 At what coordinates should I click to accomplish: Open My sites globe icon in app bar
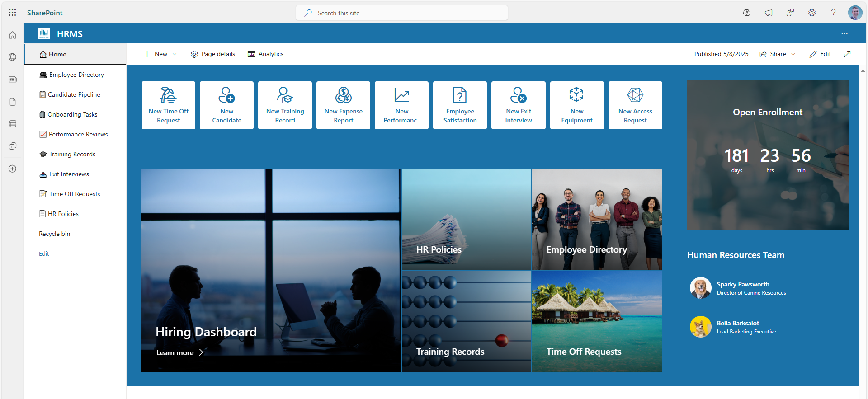pos(13,57)
